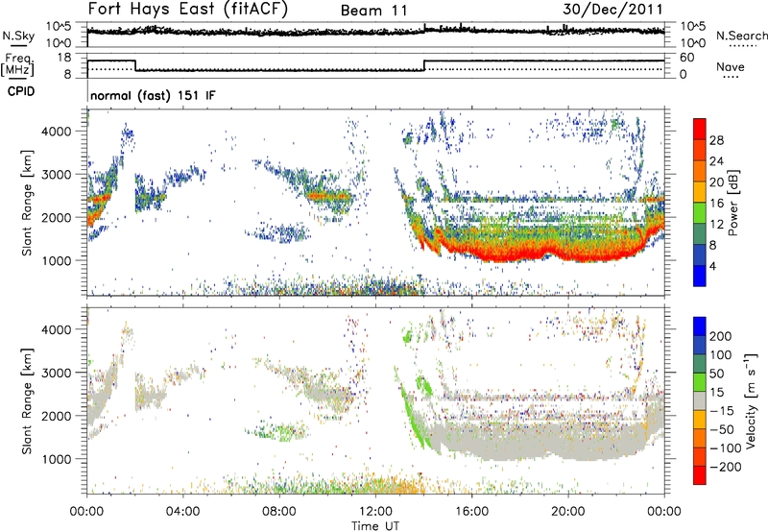Click the 'Time UT' axis label
Image resolution: width=768 pixels, height=532 pixels.
[375, 525]
